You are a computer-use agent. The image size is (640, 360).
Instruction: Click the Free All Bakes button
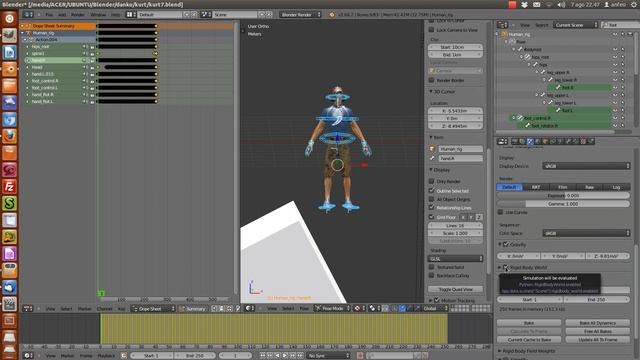coord(598,331)
